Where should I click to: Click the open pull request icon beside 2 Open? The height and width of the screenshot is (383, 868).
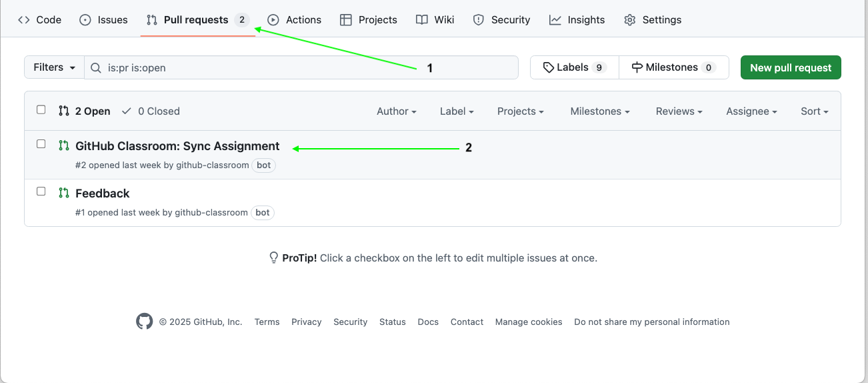click(64, 111)
